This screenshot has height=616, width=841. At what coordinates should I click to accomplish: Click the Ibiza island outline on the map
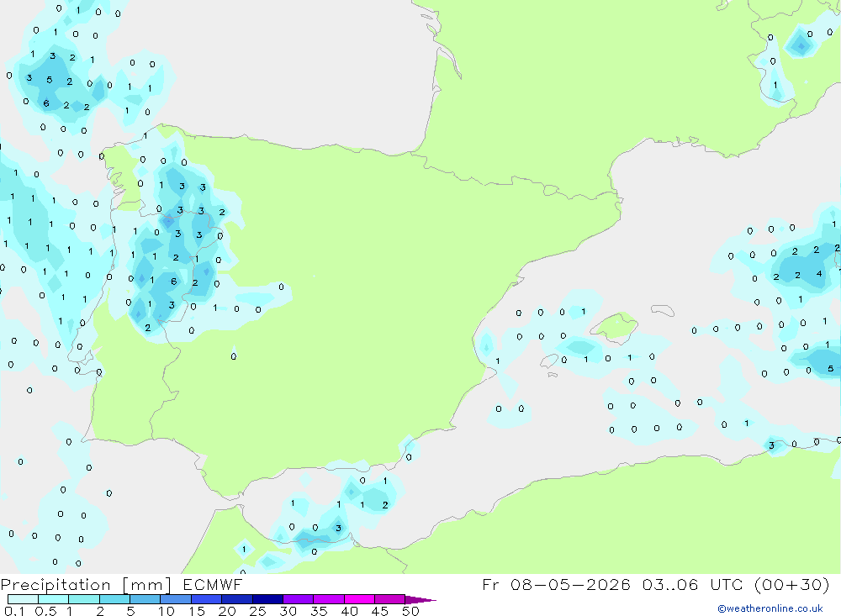click(x=548, y=361)
